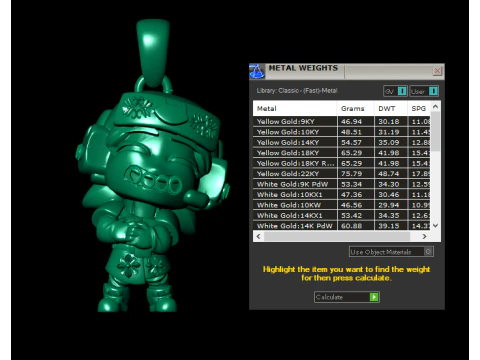Viewport: 480px width, 360px height.
Task: Click the horizontal scrollbar track under the table
Action: click(337, 236)
